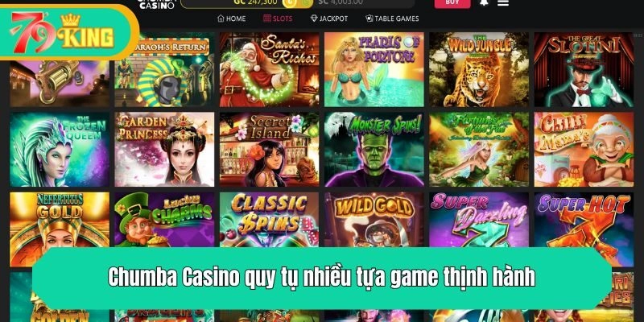Open the Jackpot tab
Viewport: 644px width, 322px height.
pyautogui.click(x=329, y=19)
